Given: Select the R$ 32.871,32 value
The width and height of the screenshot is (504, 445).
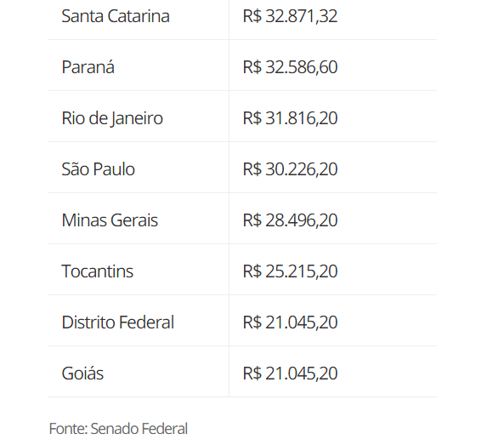Looking at the screenshot, I should click(x=290, y=16).
